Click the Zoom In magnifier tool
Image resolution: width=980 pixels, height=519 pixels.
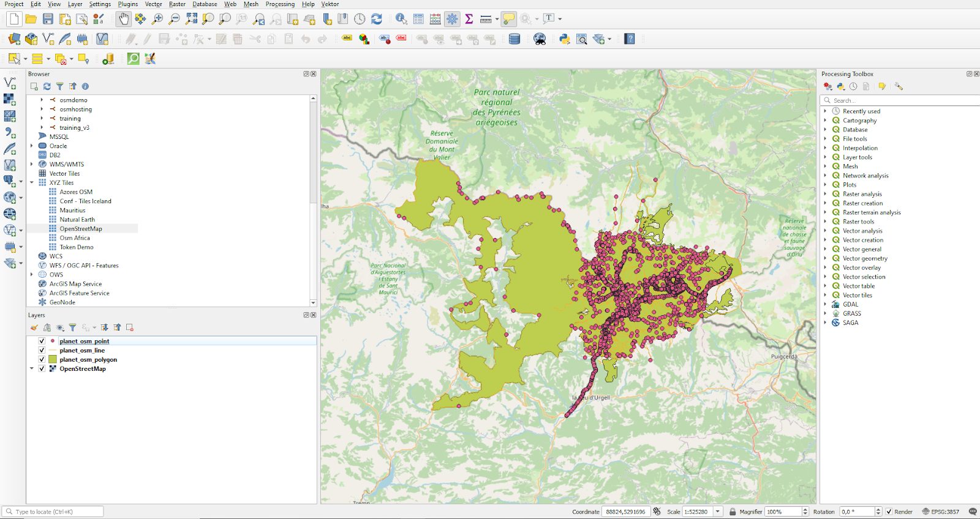coord(157,19)
